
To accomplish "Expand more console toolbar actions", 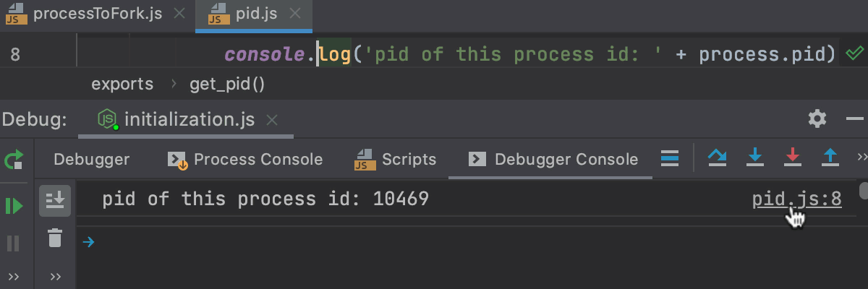I will [55, 276].
